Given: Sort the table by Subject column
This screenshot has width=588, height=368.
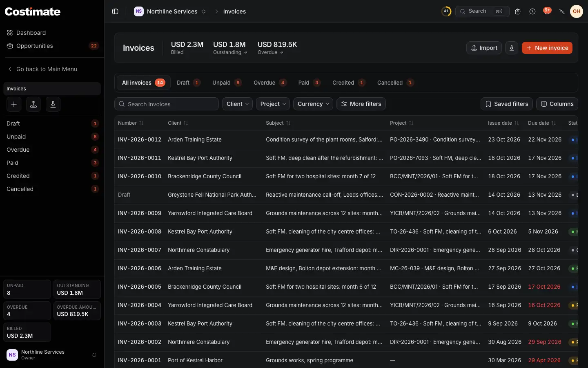Looking at the screenshot, I should (x=278, y=123).
